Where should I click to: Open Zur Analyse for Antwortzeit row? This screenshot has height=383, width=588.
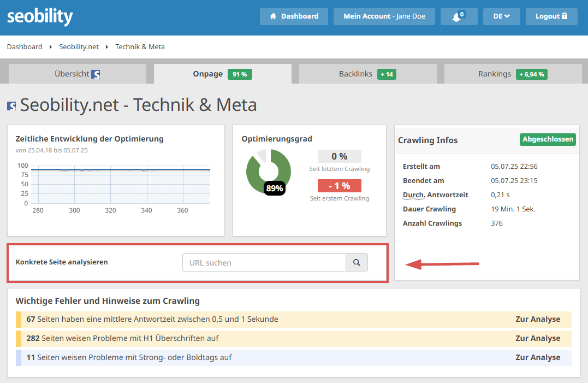tap(538, 319)
